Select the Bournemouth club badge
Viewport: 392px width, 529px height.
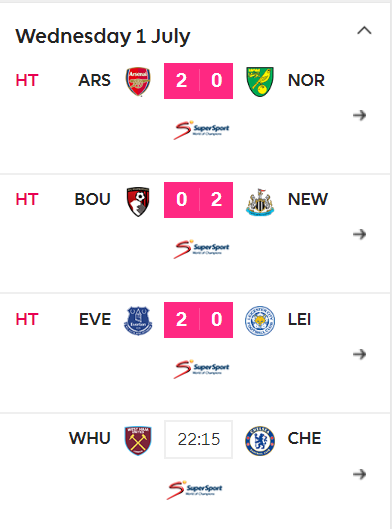pyautogui.click(x=138, y=201)
